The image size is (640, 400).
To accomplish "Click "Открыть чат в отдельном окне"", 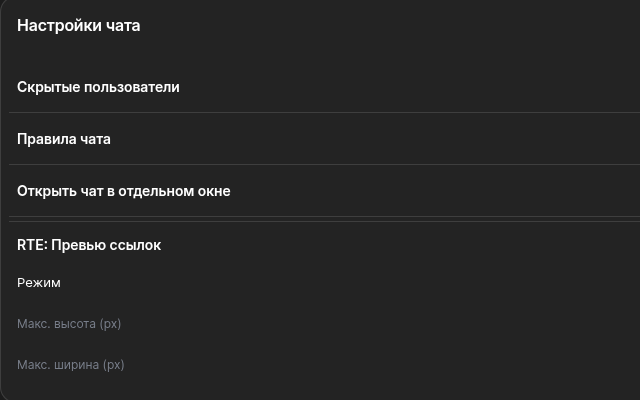I will [124, 191].
